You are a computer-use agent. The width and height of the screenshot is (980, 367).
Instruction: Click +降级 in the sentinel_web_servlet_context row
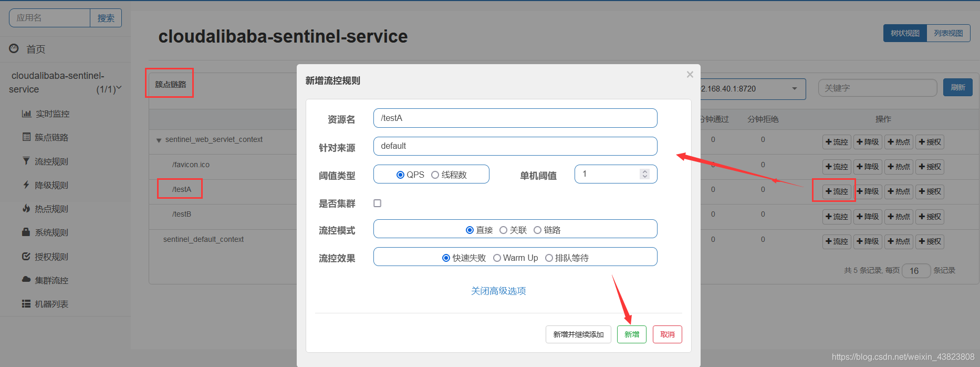[868, 142]
